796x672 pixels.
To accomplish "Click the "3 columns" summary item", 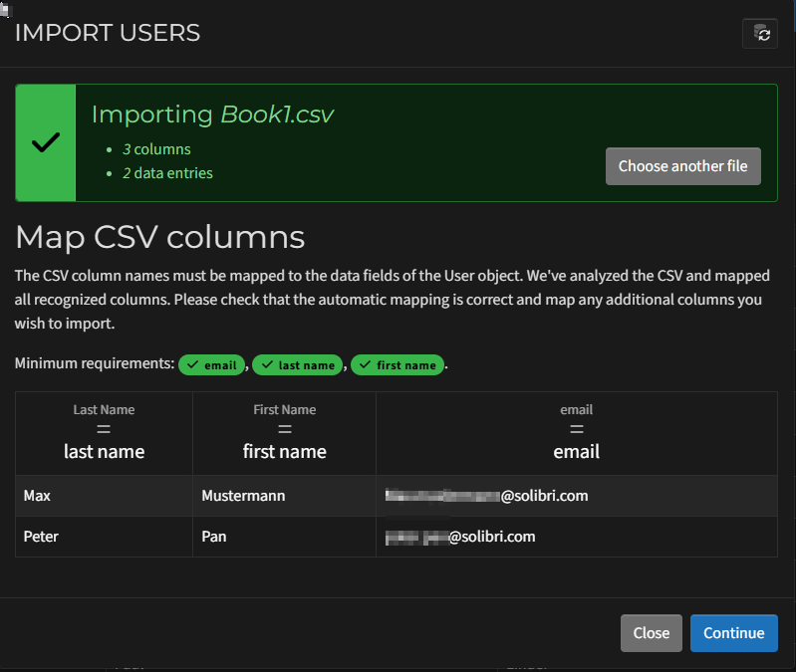I will coord(156,149).
